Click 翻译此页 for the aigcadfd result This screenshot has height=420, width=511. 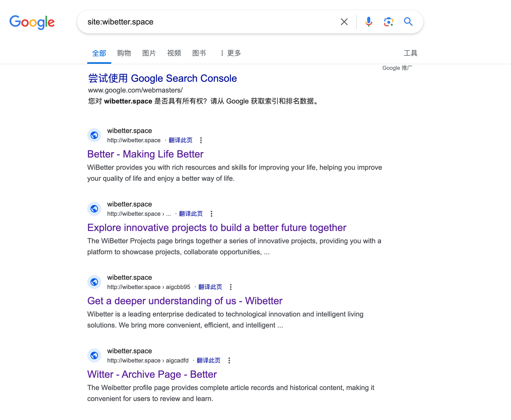coord(208,360)
